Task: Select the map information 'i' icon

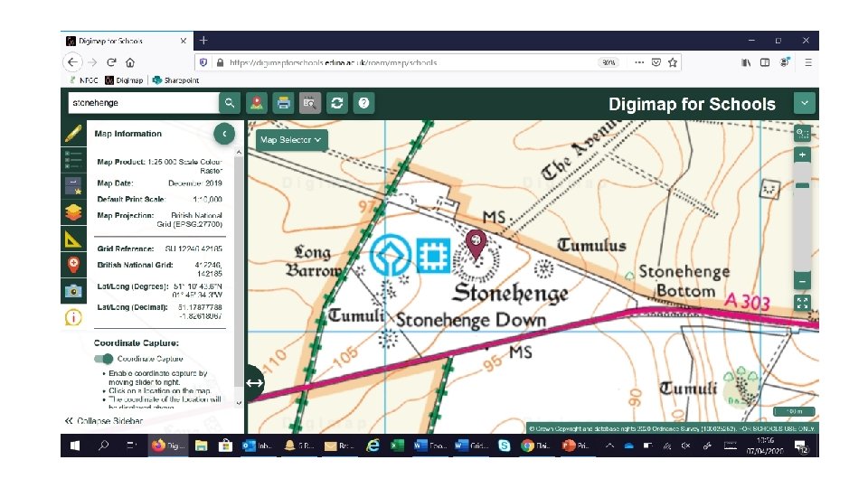Action: [73, 317]
